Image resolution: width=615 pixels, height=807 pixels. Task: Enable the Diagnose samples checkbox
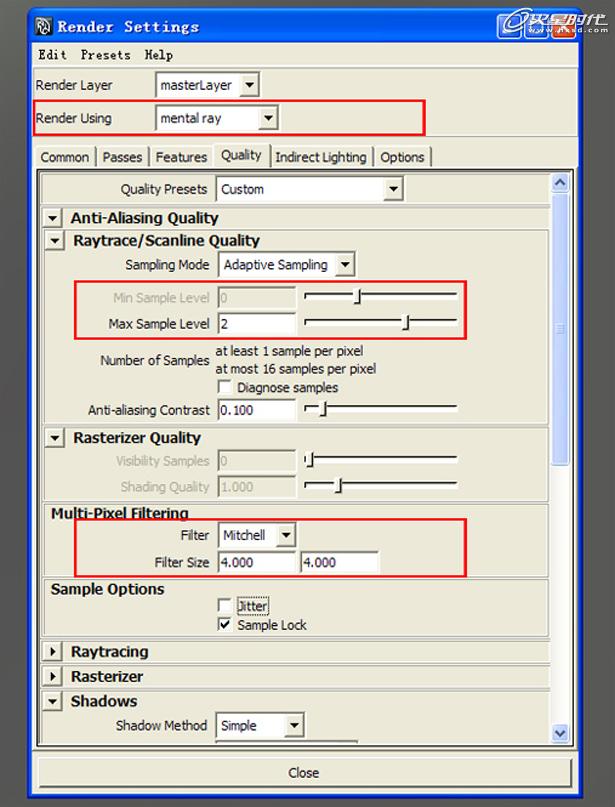coord(224,387)
